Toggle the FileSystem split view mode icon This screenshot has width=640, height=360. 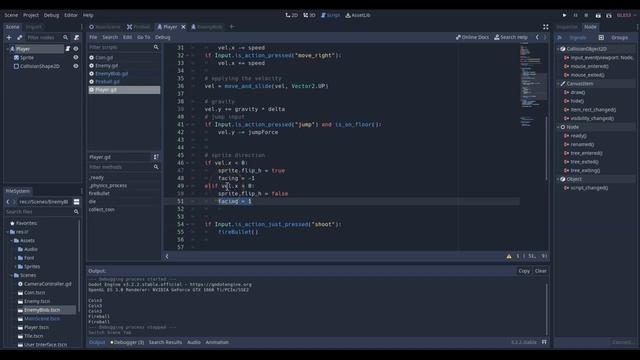pyautogui.click(x=76, y=202)
